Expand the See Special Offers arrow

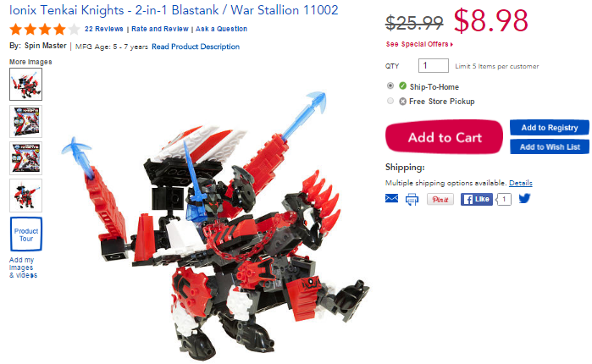451,45
